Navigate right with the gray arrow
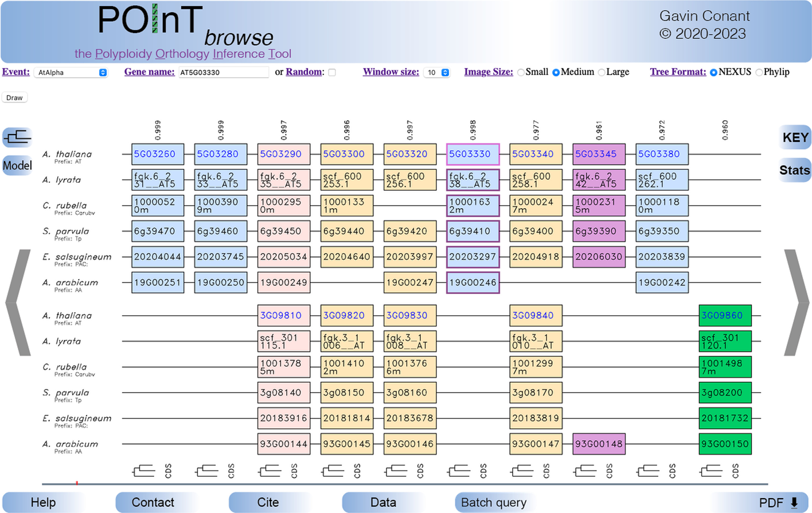 point(797,303)
